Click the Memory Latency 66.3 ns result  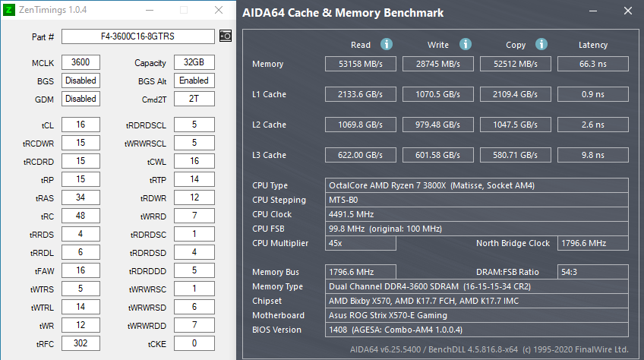[592, 64]
